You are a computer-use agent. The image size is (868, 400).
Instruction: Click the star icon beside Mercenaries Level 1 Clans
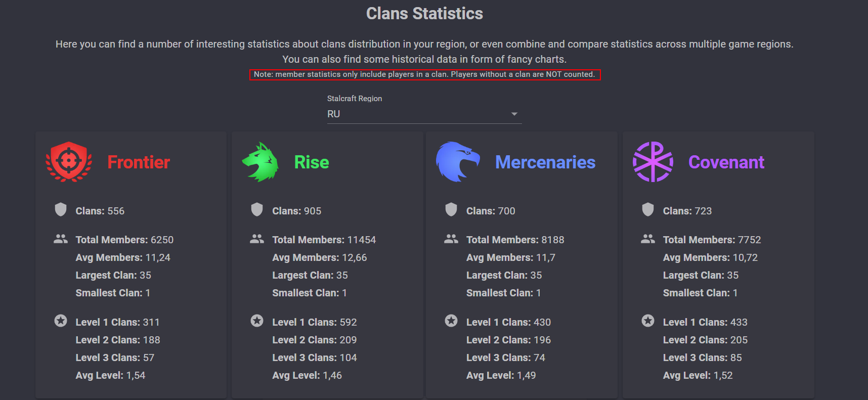pos(451,321)
